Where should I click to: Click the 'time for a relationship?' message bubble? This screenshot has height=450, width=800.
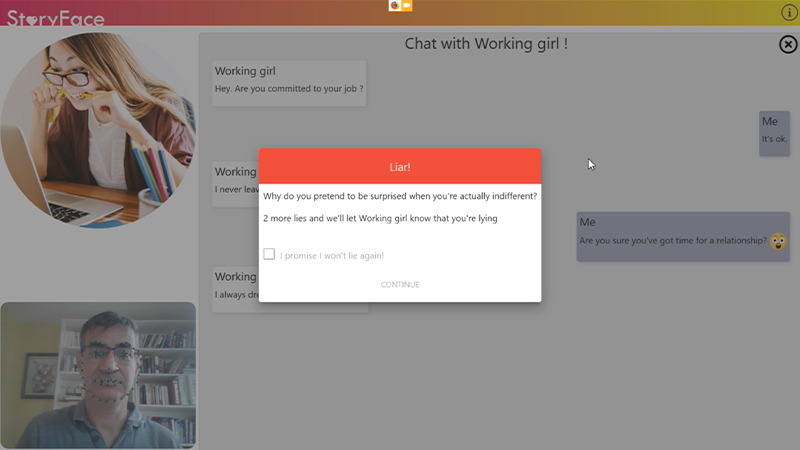click(673, 241)
